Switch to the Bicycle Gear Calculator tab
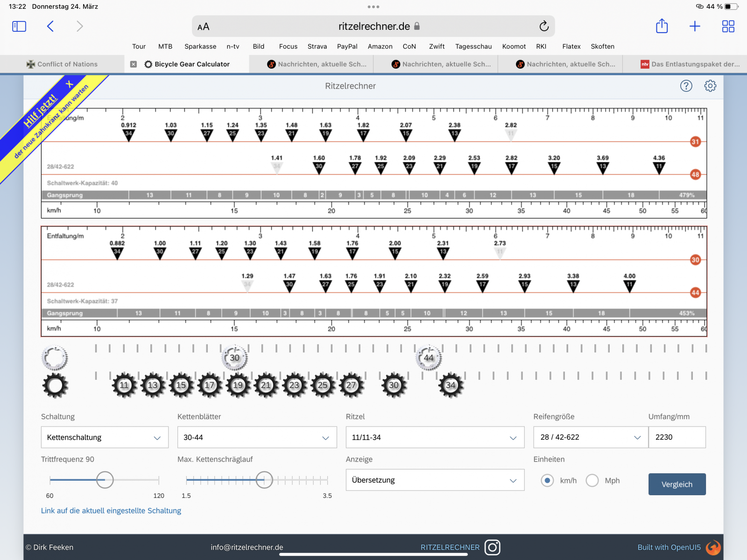 pyautogui.click(x=187, y=64)
